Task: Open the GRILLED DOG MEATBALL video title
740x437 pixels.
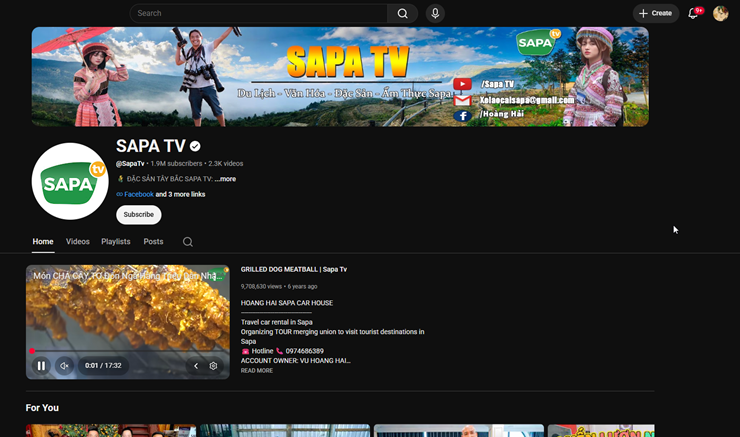Action: pos(294,269)
